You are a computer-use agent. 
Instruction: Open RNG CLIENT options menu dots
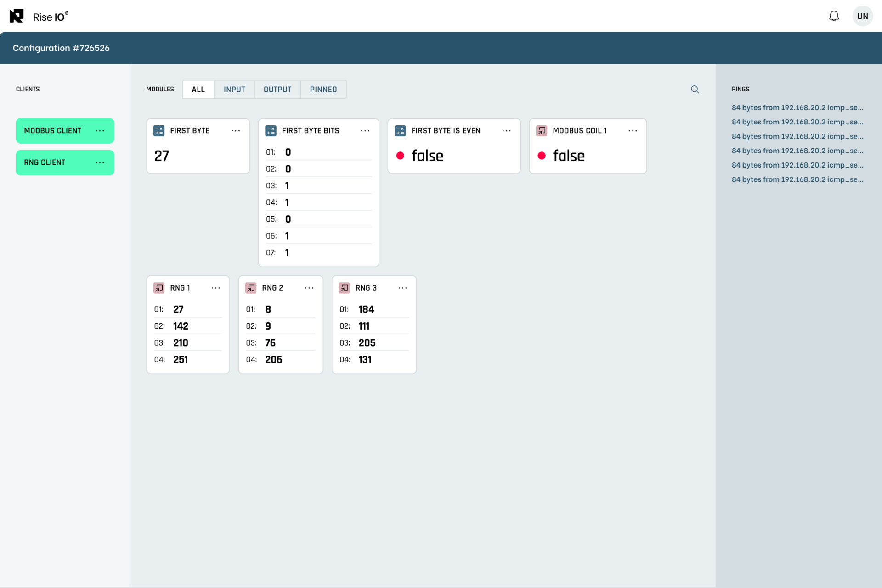(x=100, y=163)
